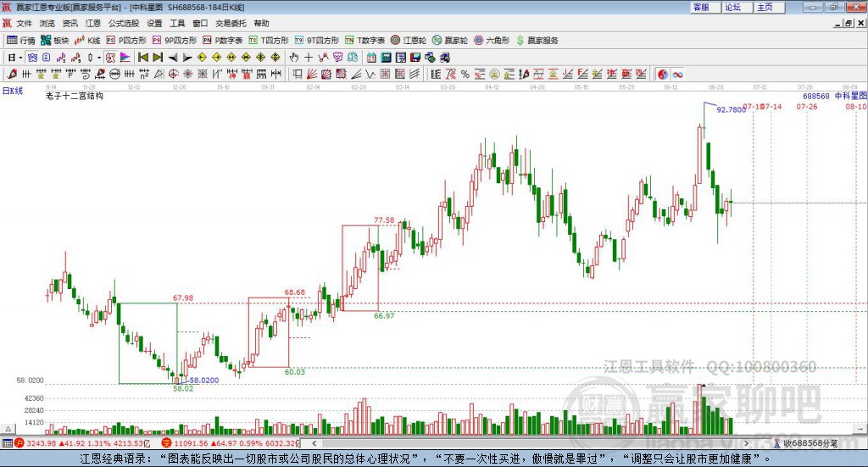The image size is (868, 467).
Task: Open the 板块 sector view
Action: click(x=54, y=41)
